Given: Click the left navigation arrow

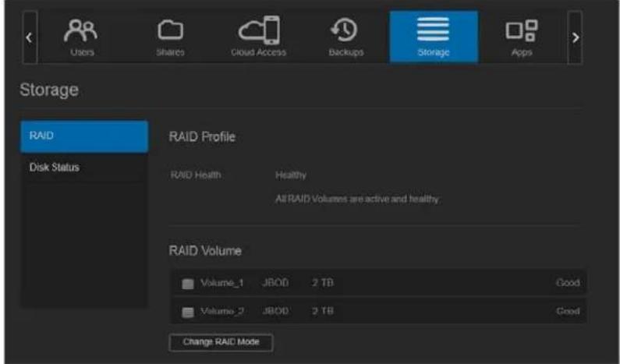Looking at the screenshot, I should click(30, 37).
